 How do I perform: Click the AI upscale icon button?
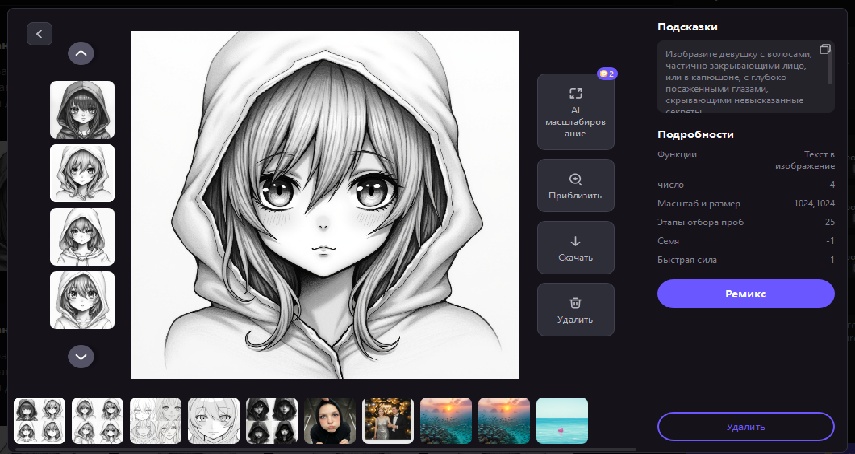click(575, 111)
